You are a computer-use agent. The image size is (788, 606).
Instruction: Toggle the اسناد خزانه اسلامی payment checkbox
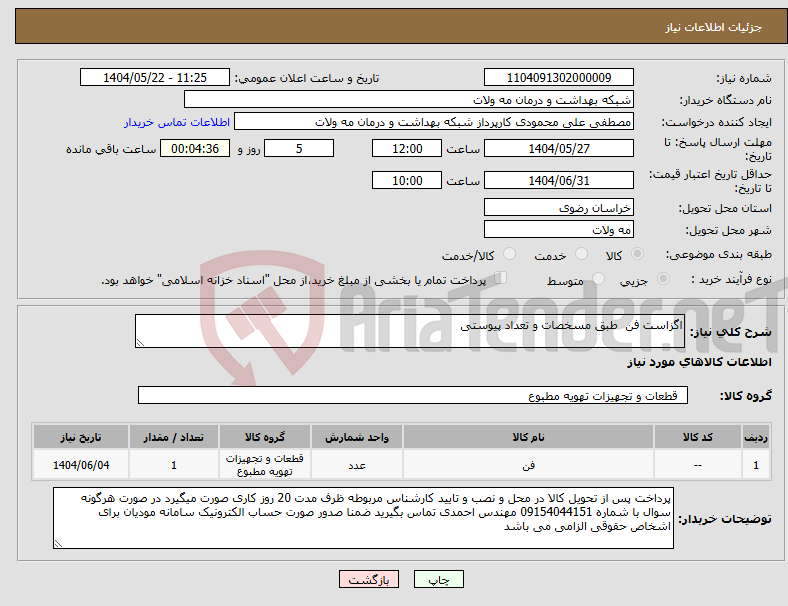point(501,278)
